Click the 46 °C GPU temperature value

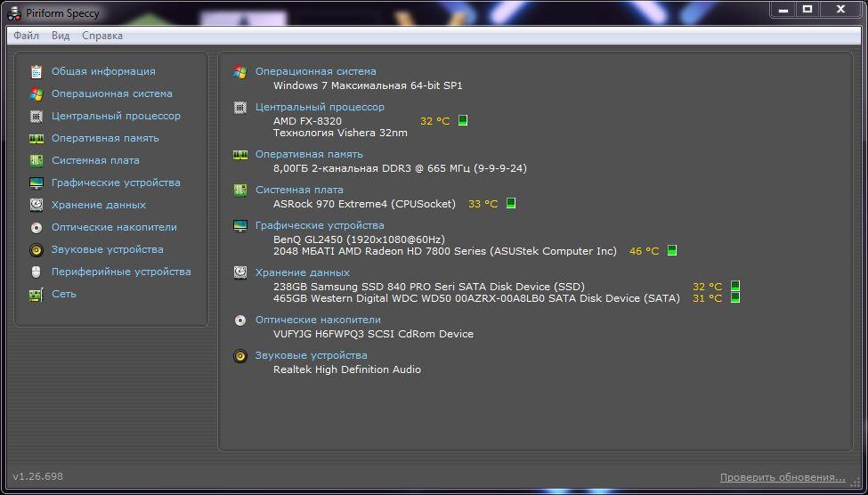(645, 251)
